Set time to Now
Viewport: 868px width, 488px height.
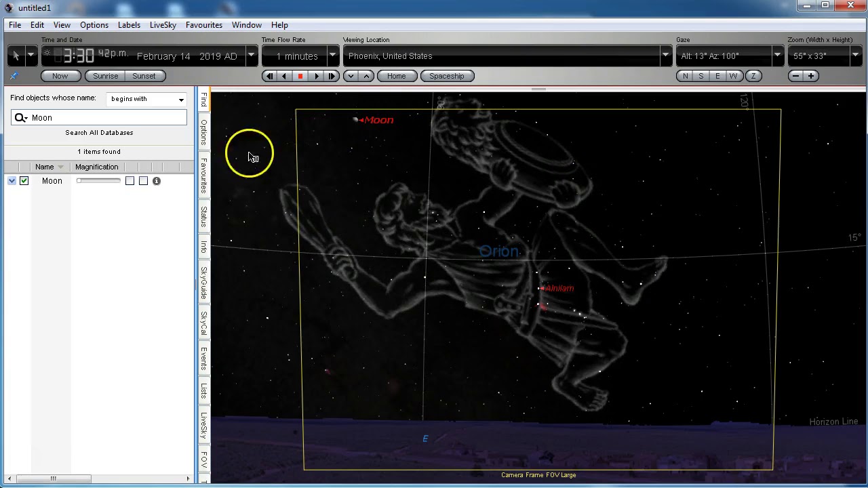(60, 76)
